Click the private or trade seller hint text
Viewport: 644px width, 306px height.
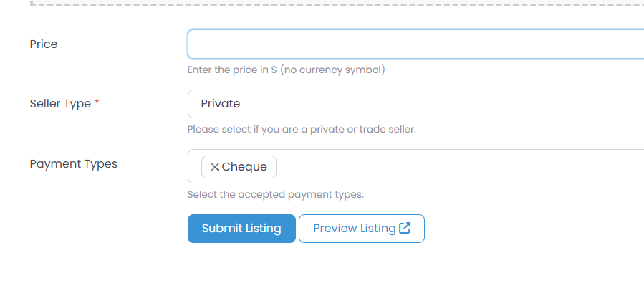tap(302, 130)
